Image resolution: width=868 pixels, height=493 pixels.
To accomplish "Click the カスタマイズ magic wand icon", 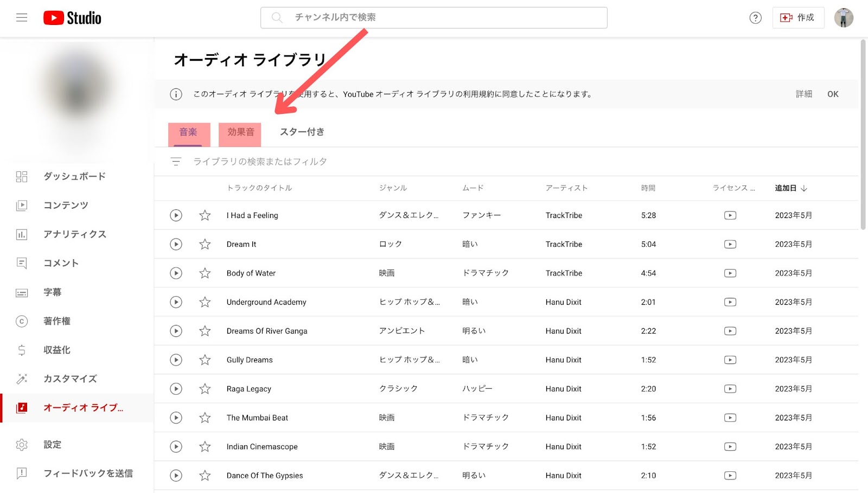I will click(22, 379).
